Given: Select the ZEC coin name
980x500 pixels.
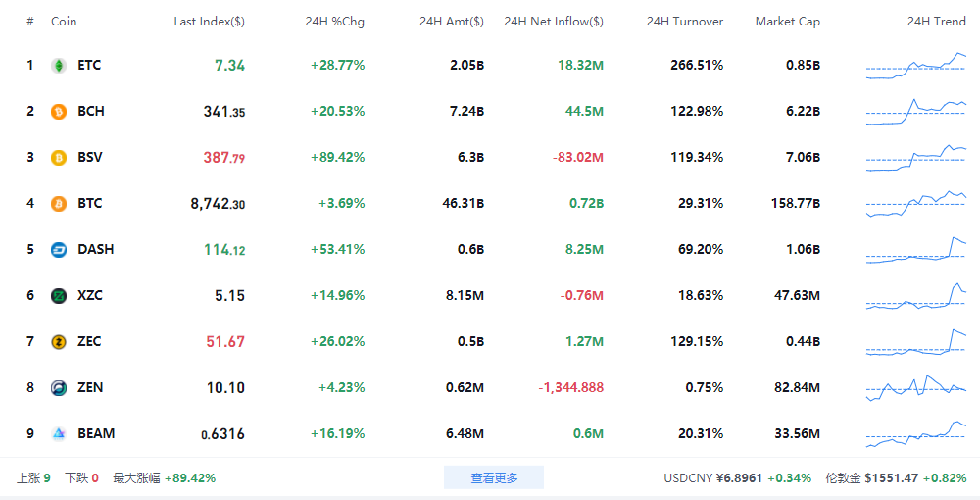Looking at the screenshot, I should tap(89, 342).
